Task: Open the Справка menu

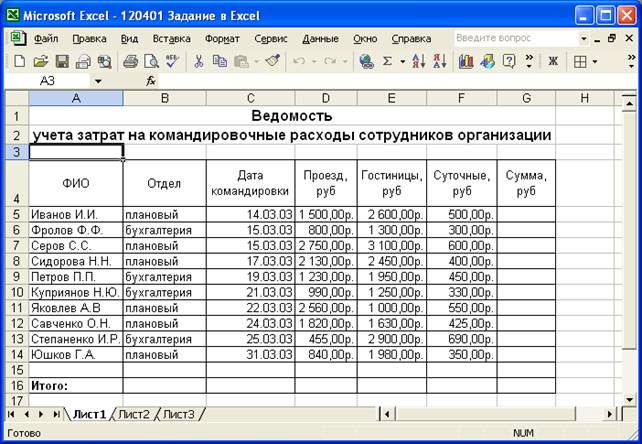Action: [411, 39]
